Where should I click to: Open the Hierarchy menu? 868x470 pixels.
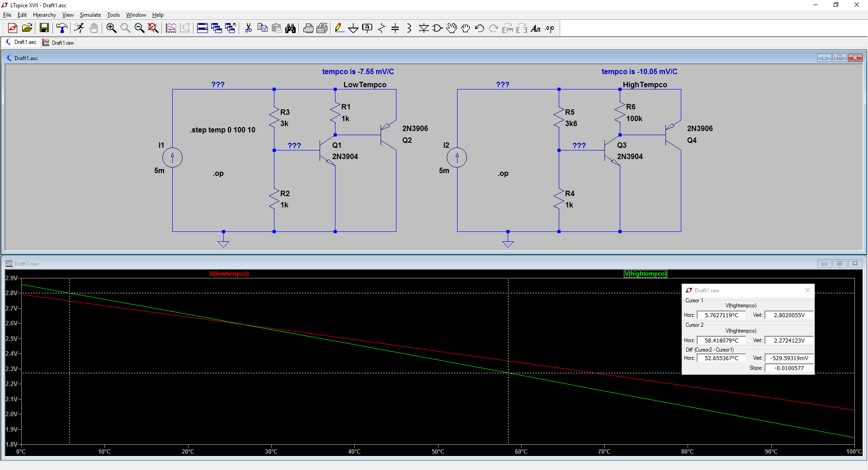pos(44,15)
